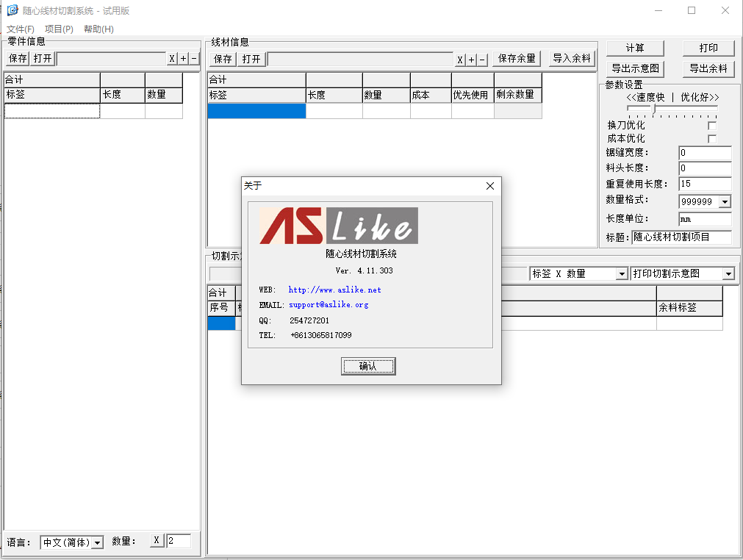Screen dimensions: 743x560
Task: Select the empty first cell in 零件信息
Action: [52, 111]
